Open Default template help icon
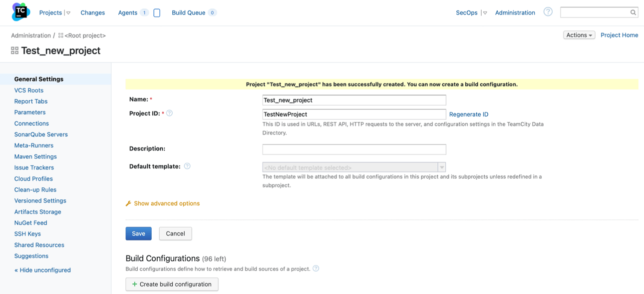Image resolution: width=644 pixels, height=294 pixels. coord(187,166)
